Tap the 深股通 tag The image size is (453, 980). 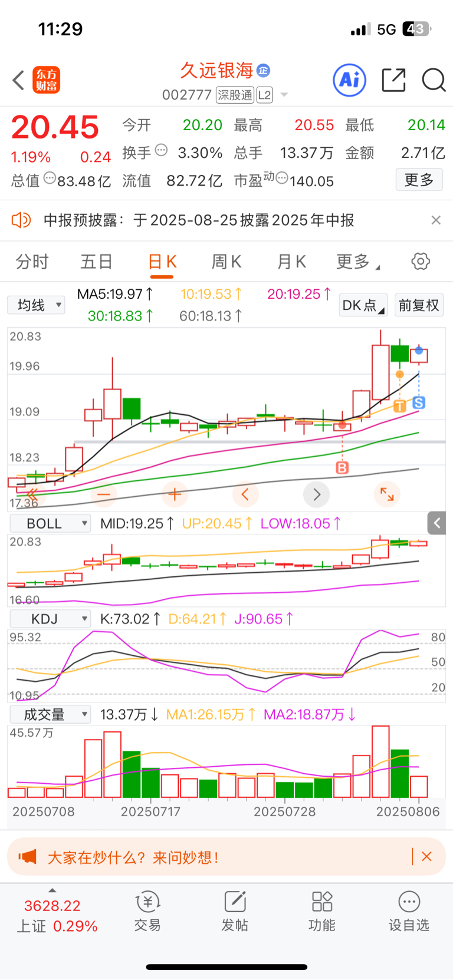[235, 95]
